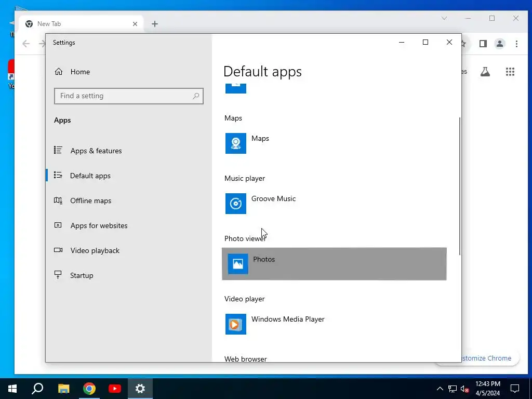Viewport: 532px width, 399px height.
Task: Open taskbar Search
Action: 37,389
